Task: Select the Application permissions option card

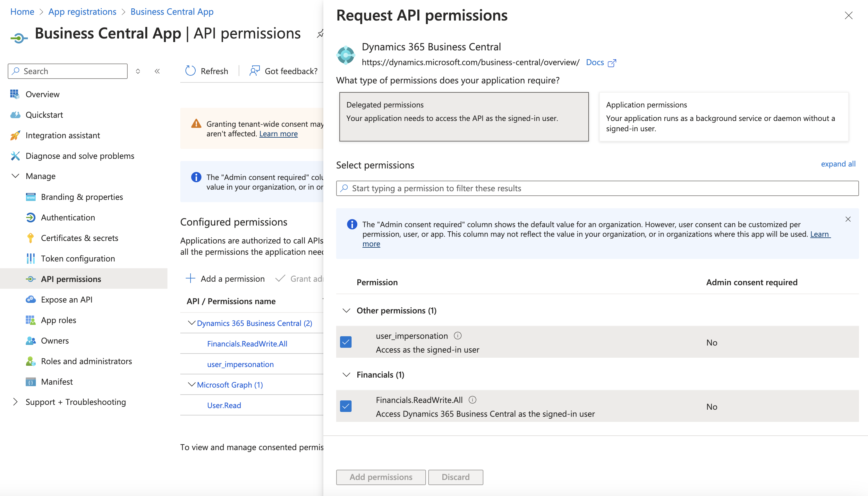Action: 723,116
